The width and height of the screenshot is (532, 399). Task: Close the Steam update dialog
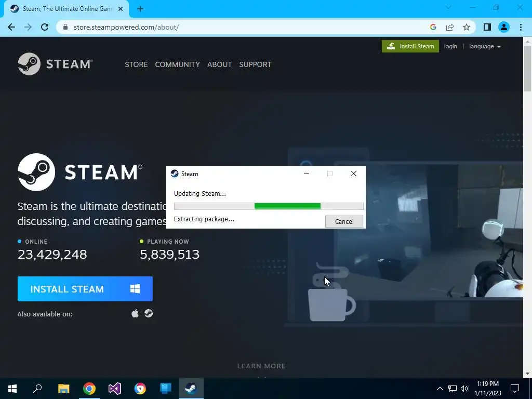(x=353, y=174)
